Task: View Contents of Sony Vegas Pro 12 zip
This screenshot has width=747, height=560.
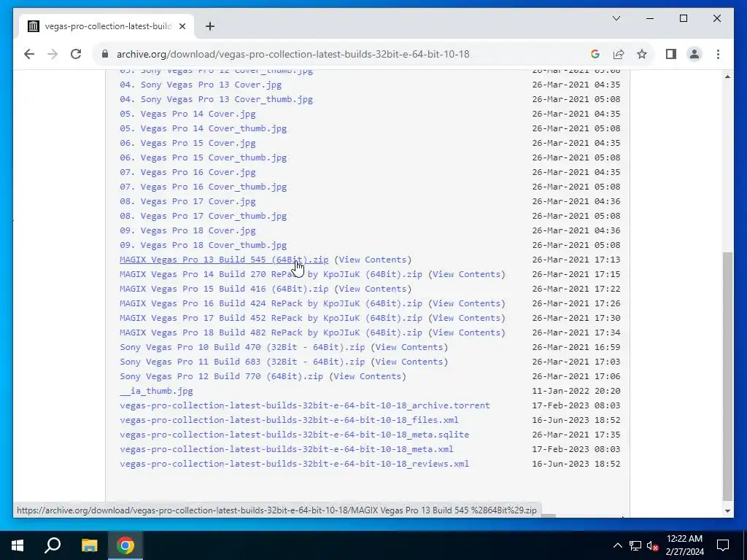Action: (x=368, y=376)
